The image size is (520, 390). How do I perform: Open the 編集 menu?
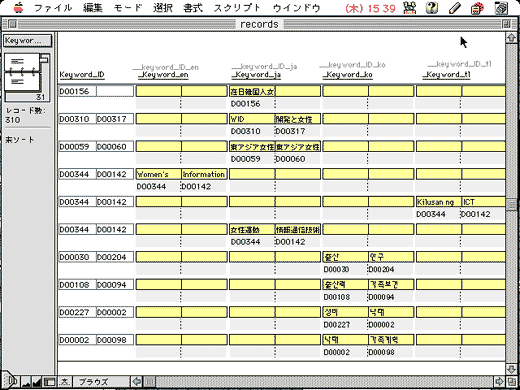[93, 8]
